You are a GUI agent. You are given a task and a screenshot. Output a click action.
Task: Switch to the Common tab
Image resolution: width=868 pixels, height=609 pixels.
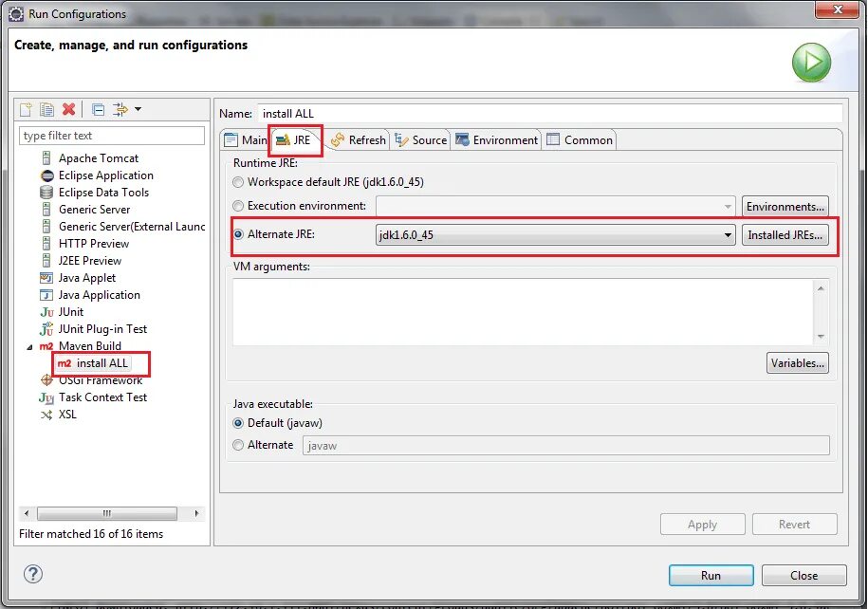(x=580, y=140)
